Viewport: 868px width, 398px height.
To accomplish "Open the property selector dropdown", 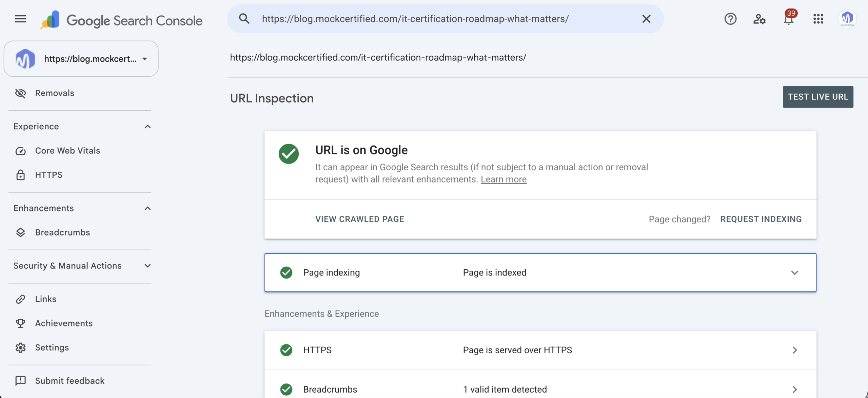I will (81, 59).
